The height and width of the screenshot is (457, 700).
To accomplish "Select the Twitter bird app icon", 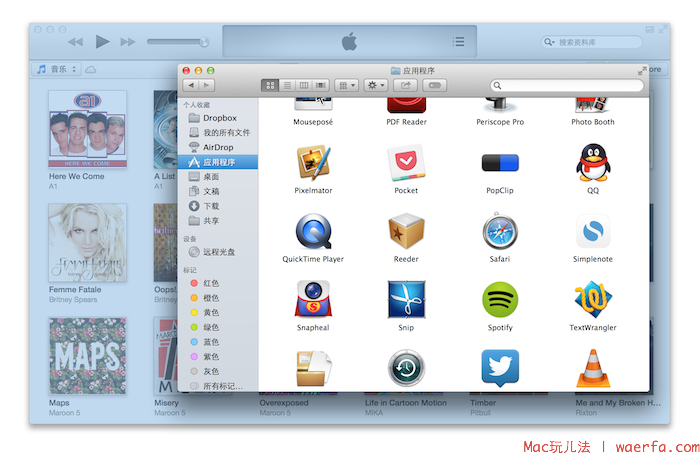I will click(500, 368).
